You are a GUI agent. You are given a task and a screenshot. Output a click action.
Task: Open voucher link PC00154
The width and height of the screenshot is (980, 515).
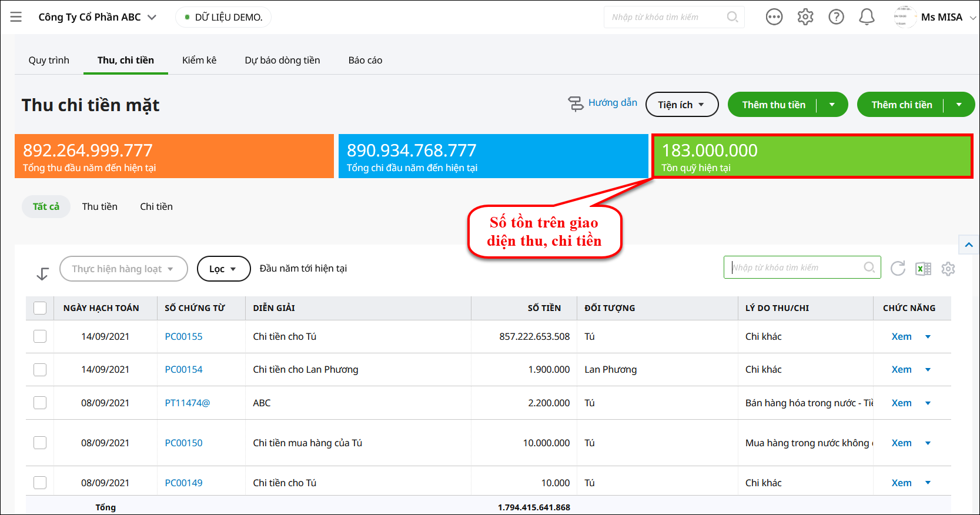183,369
